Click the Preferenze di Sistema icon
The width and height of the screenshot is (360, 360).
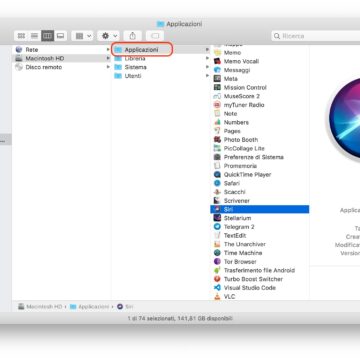pos(217,157)
